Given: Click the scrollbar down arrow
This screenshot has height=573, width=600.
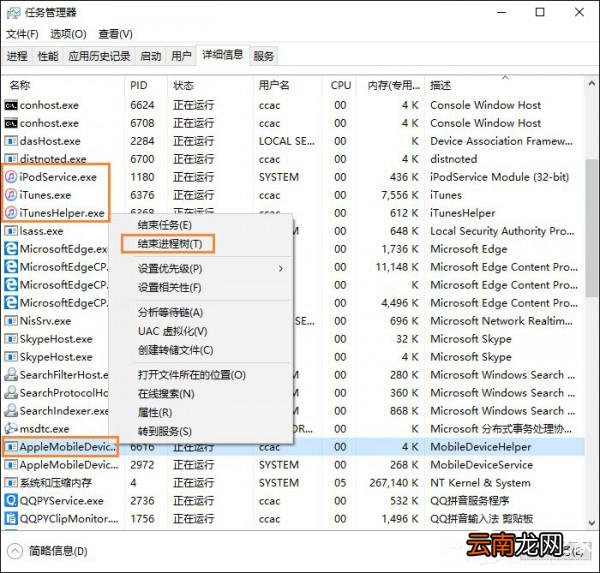Looking at the screenshot, I should click(x=592, y=523).
